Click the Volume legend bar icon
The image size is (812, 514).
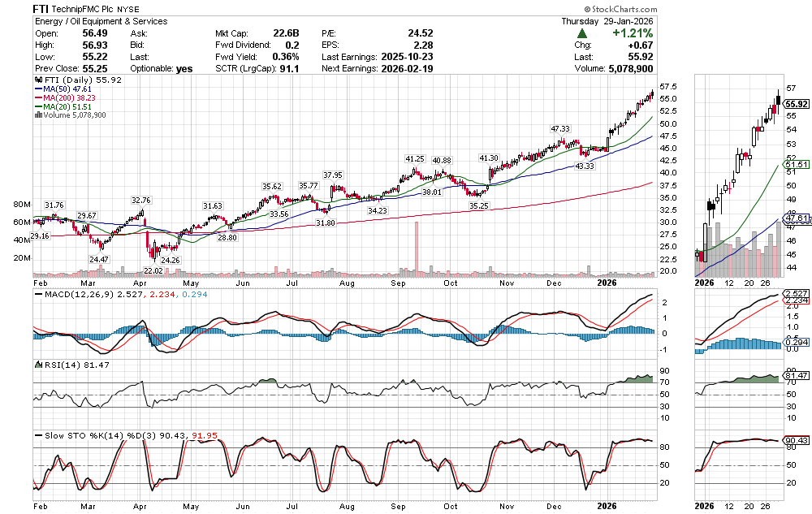click(x=37, y=115)
